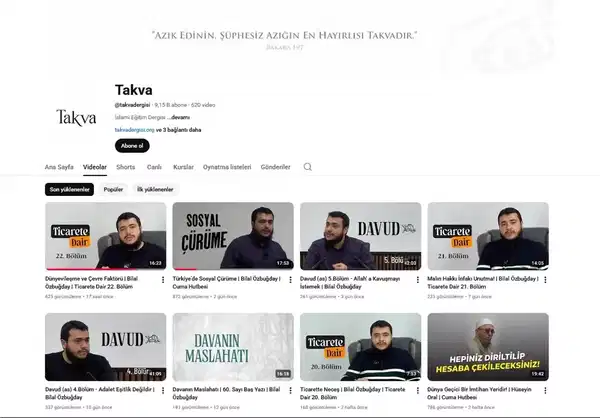Image resolution: width=600 pixels, height=418 pixels.
Task: Open more options for Davud (as) 4.Bölüm video
Action: [x=163, y=390]
